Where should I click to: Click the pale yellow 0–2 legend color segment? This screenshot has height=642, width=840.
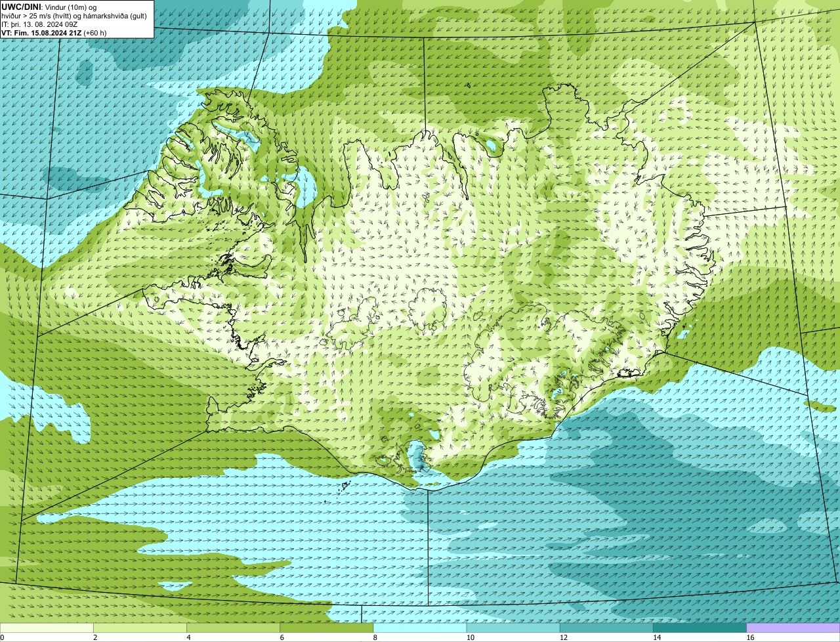(x=47, y=628)
